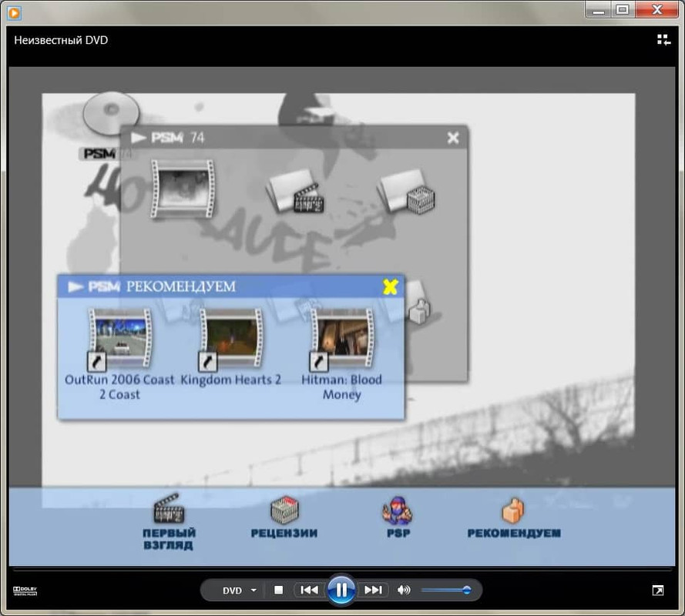
Task: Open Рекомендуем box icon
Action: (x=513, y=511)
